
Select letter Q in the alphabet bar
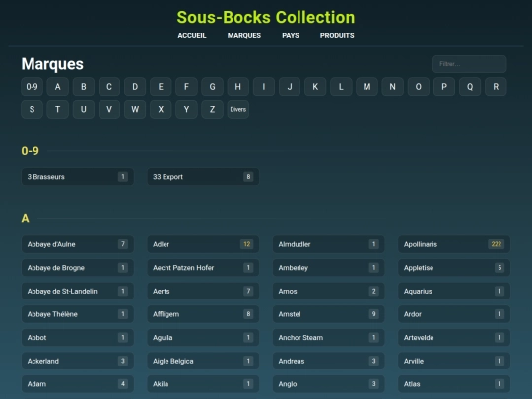[x=470, y=87]
